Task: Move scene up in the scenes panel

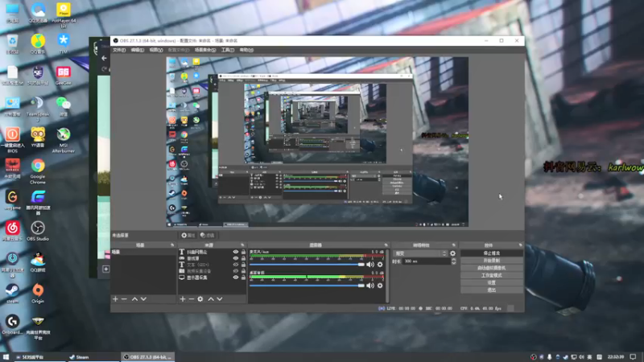Action: pos(134,298)
